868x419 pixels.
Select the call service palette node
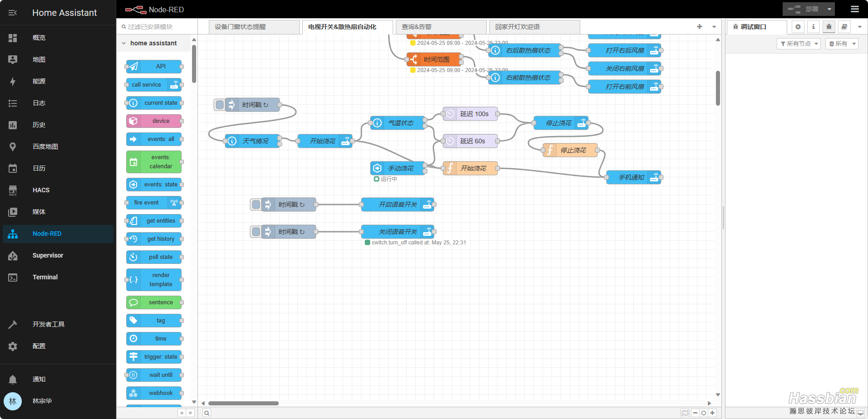[154, 84]
